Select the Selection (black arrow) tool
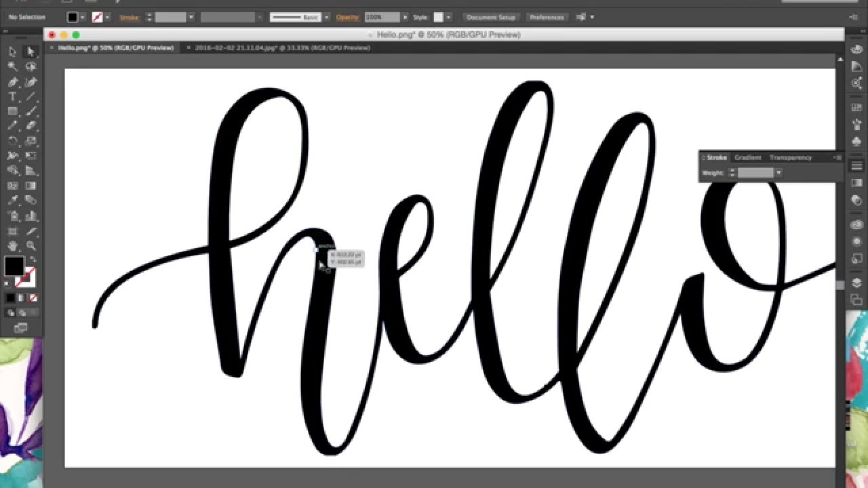Viewport: 868px width, 488px height. tap(12, 52)
